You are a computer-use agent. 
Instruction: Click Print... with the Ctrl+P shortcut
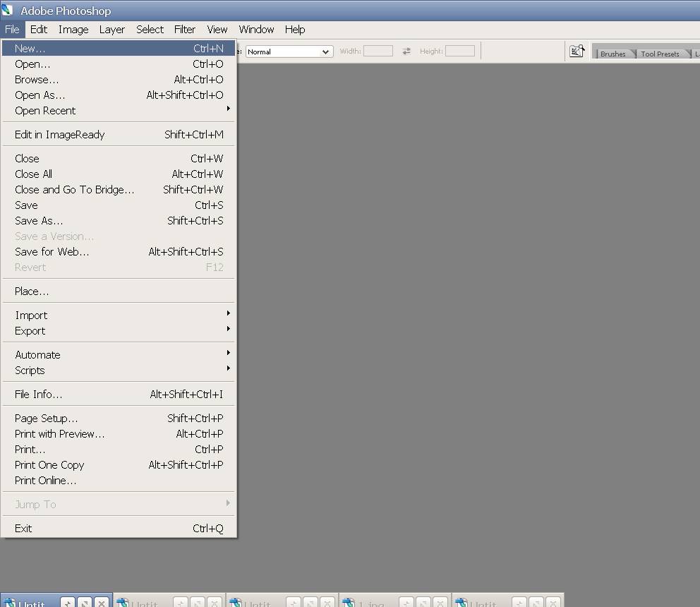[x=119, y=450]
